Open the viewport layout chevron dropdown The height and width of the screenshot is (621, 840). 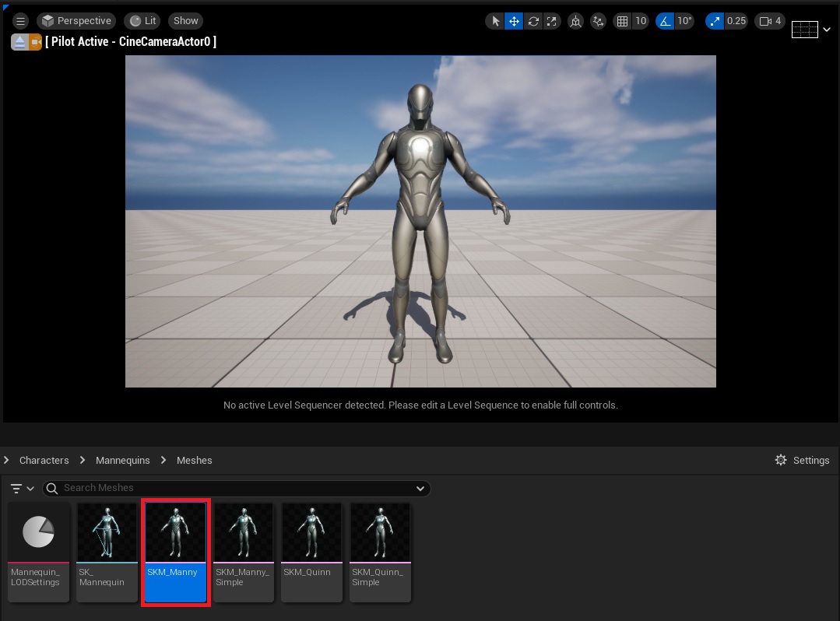828,30
